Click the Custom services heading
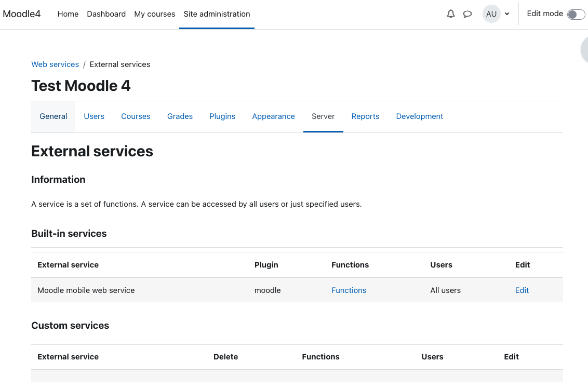Viewport: 588px width, 388px height. [x=70, y=325]
